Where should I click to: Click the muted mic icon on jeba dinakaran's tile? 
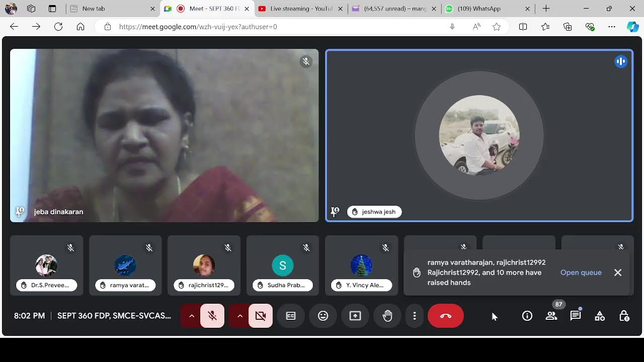306,61
